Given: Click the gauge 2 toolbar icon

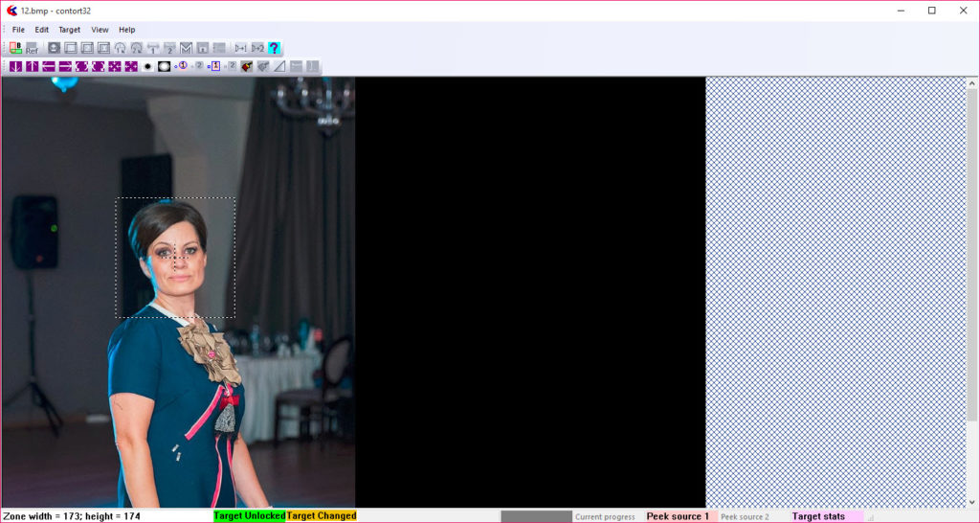Looking at the screenshot, I should point(136,48).
